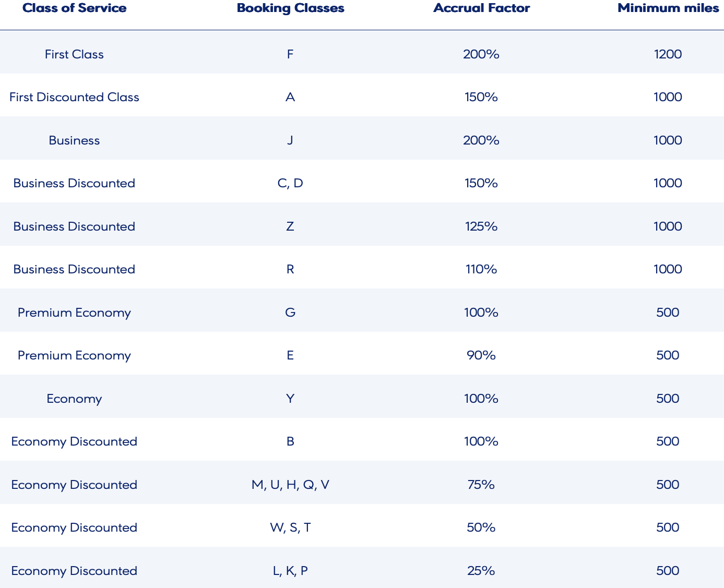The image size is (724, 588).
Task: Select the 500 minimum miles in W, S, T row
Action: coord(668,527)
